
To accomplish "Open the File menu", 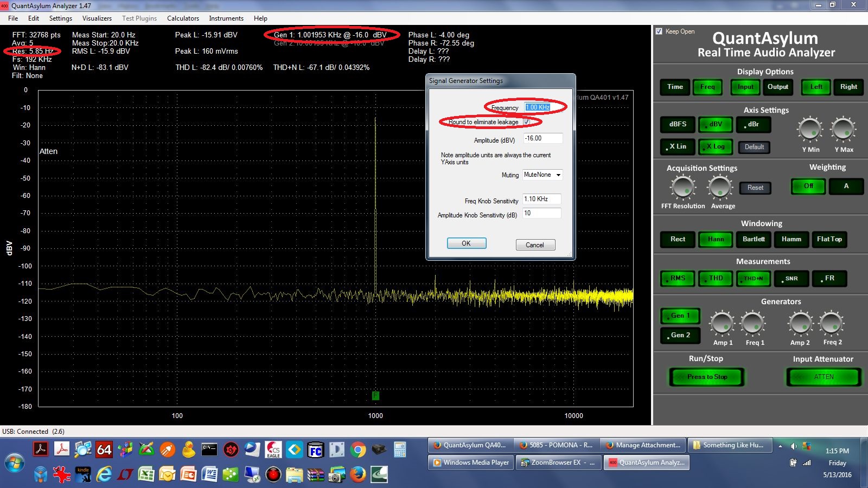I will (13, 18).
